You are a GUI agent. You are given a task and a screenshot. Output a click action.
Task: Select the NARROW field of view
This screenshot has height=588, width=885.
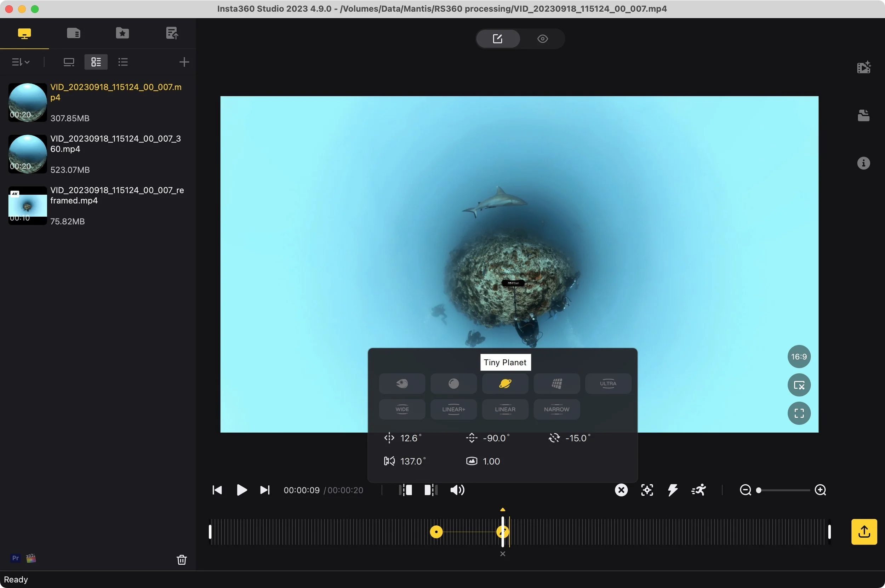click(x=556, y=409)
